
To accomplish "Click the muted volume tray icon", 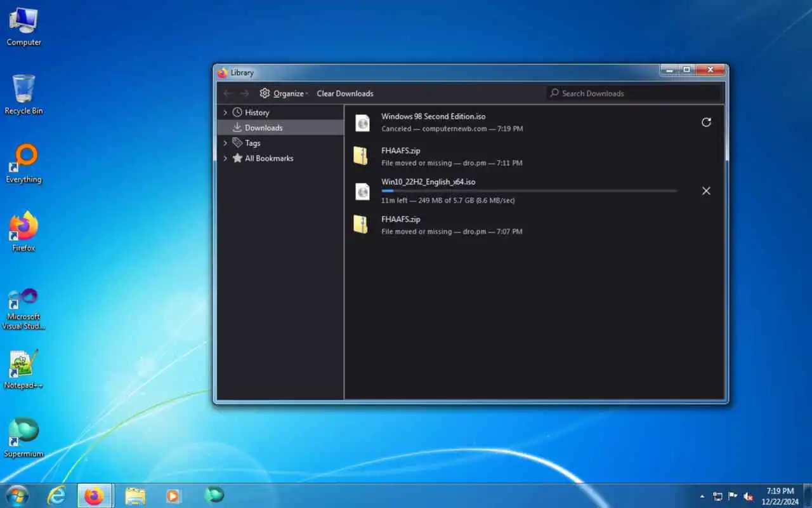I will click(749, 496).
